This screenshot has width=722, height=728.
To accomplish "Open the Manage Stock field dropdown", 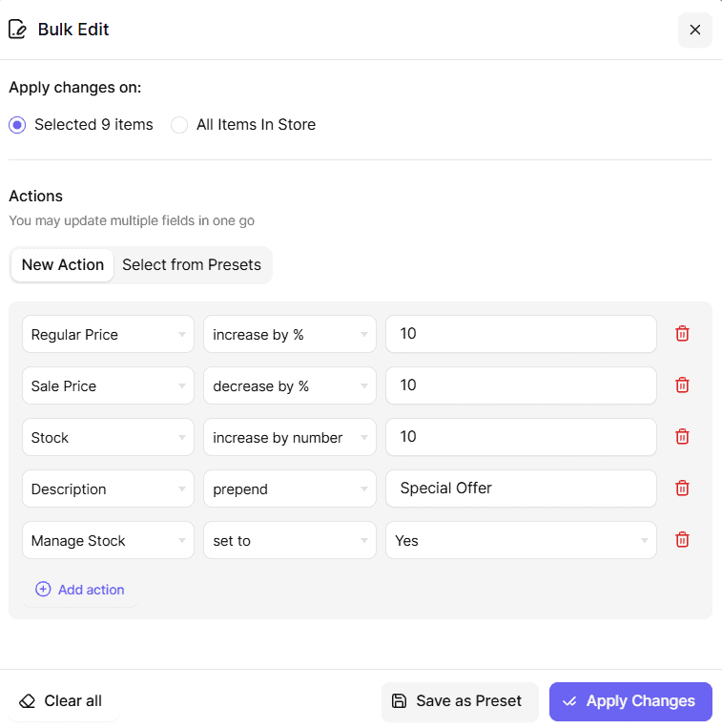I will click(108, 540).
